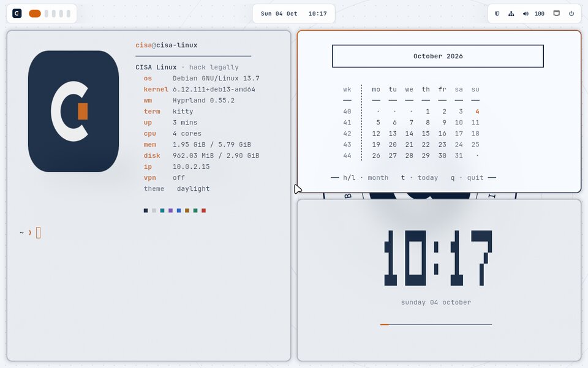Click the speaker volume icon
588x368 pixels.
click(526, 13)
